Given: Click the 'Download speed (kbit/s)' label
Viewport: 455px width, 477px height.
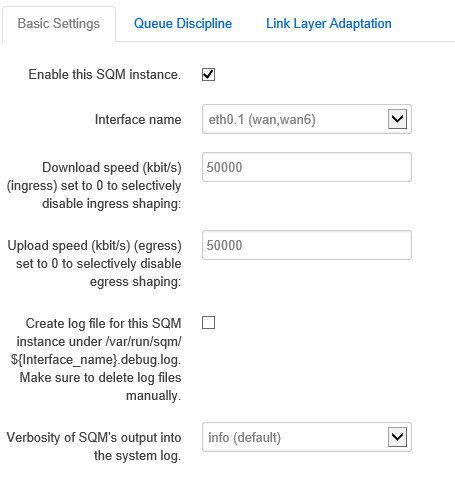Looking at the screenshot, I should click(112, 167).
